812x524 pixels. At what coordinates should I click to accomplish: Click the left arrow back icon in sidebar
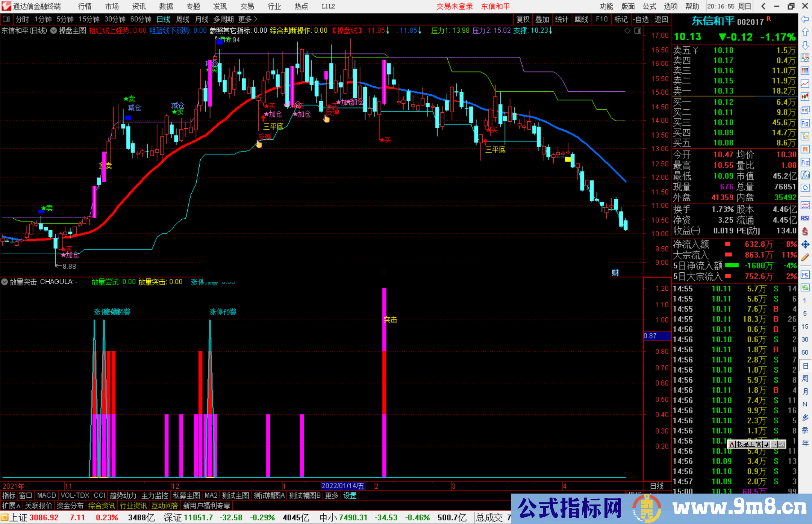pyautogui.click(x=805, y=19)
